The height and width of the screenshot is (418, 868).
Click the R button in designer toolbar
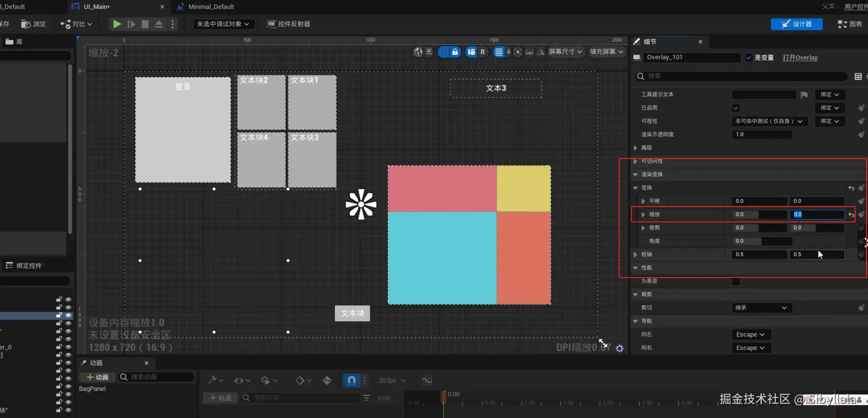(x=483, y=52)
